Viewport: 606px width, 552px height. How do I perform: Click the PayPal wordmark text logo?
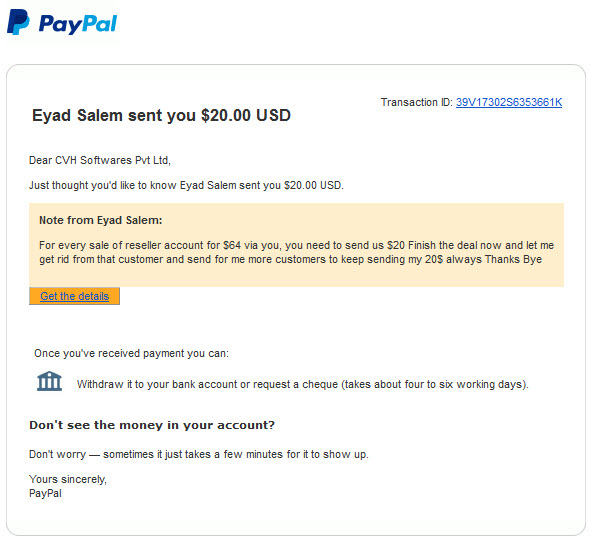[77, 24]
